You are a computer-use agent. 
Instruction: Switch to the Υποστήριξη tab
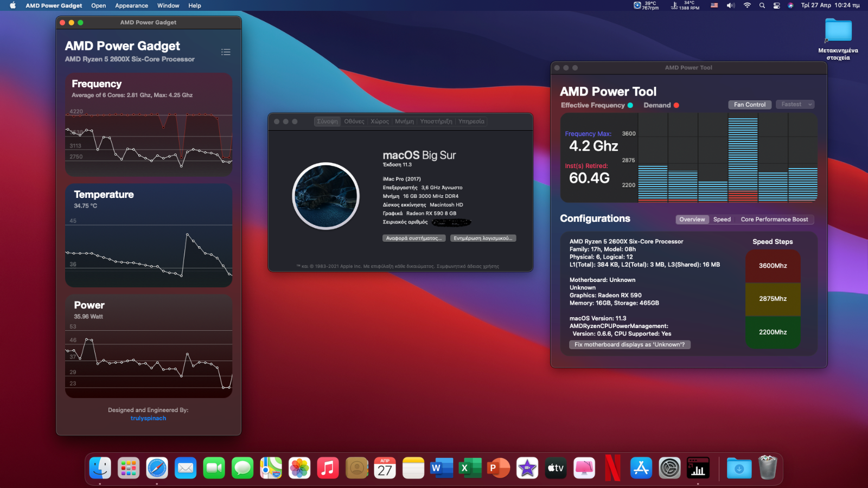pyautogui.click(x=436, y=121)
